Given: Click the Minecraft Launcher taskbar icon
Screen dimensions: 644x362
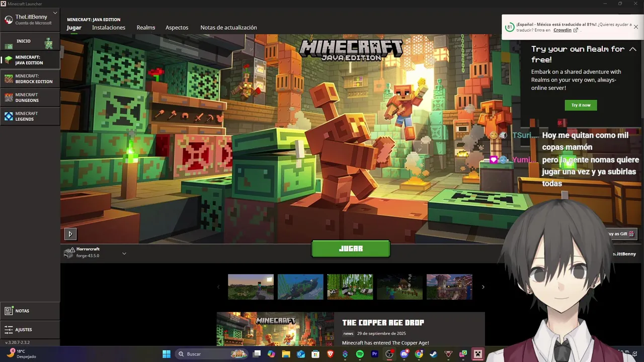Looking at the screenshot, I should [478, 354].
